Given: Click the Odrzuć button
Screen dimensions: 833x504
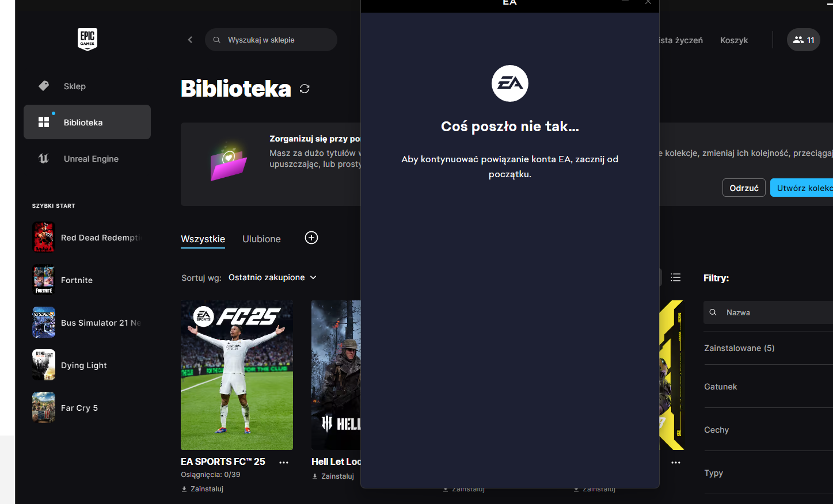Looking at the screenshot, I should pyautogui.click(x=744, y=188).
